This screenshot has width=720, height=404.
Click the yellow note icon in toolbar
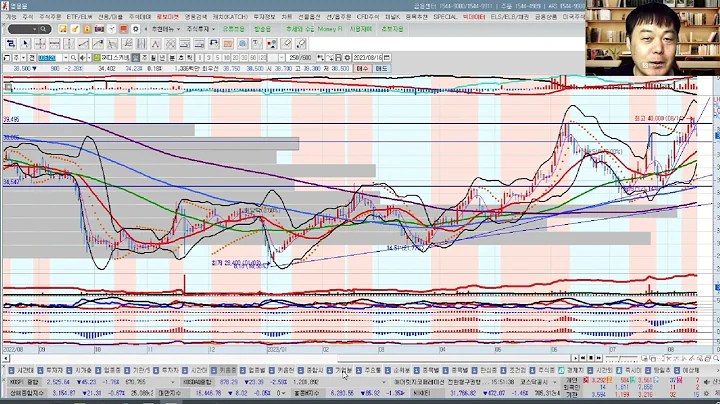click(62, 29)
